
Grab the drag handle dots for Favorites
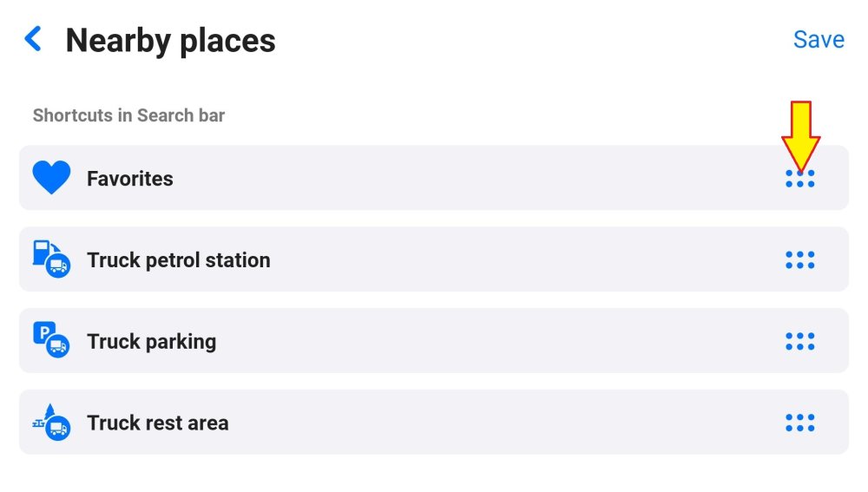(x=799, y=179)
